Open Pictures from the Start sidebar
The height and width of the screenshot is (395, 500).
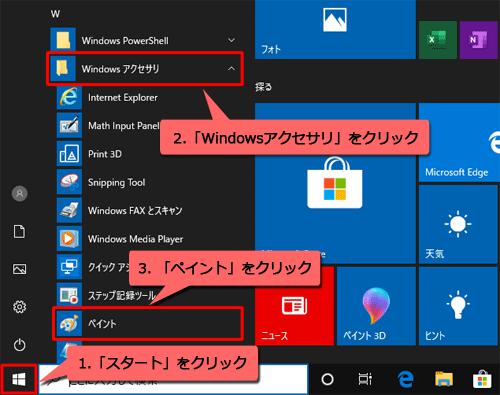[x=19, y=269]
